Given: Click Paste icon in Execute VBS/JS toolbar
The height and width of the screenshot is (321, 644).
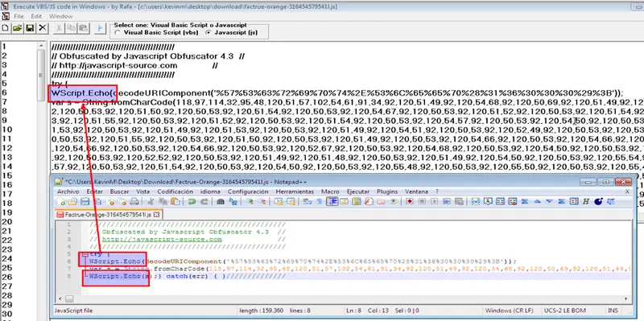Looking at the screenshot, I should tap(84, 28).
